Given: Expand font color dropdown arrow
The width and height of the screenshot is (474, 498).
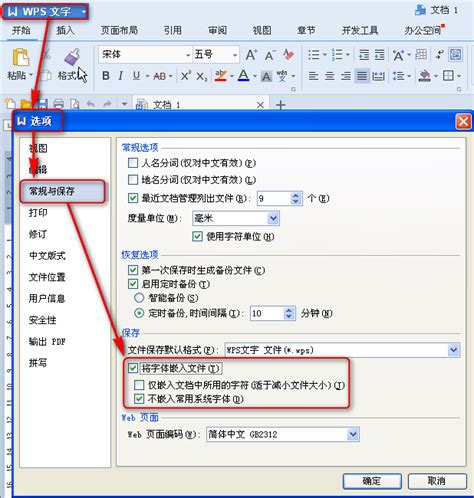Looking at the screenshot, I should 255,76.
